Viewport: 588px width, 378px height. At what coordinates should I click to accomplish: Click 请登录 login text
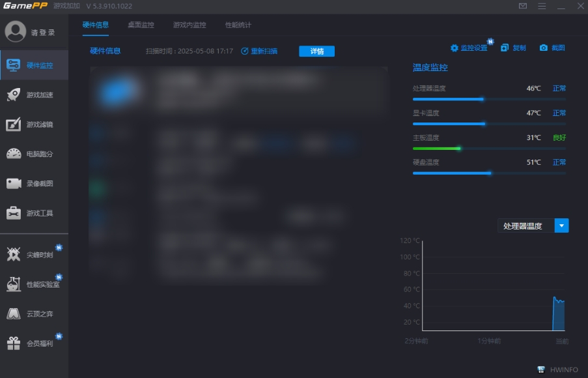click(43, 33)
